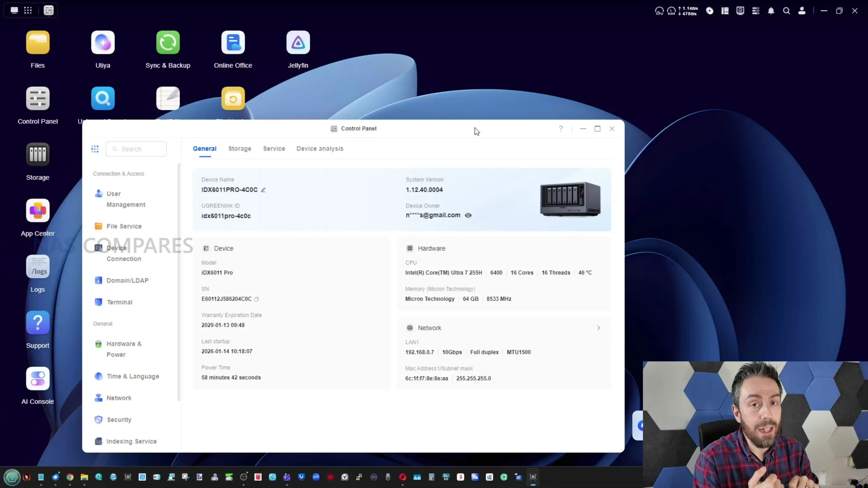This screenshot has height=488, width=868.
Task: Open the notifications bell in top bar
Action: (771, 11)
